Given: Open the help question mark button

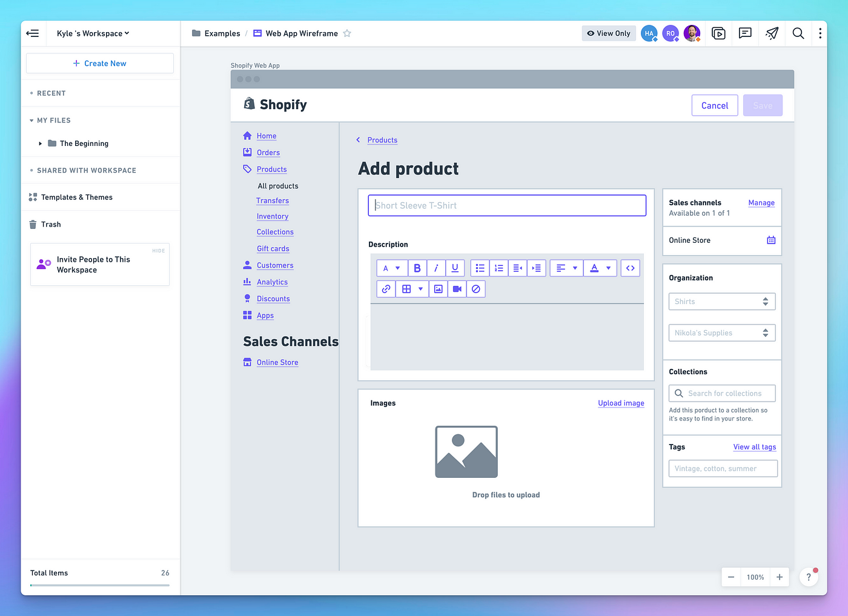Looking at the screenshot, I should coord(809,577).
